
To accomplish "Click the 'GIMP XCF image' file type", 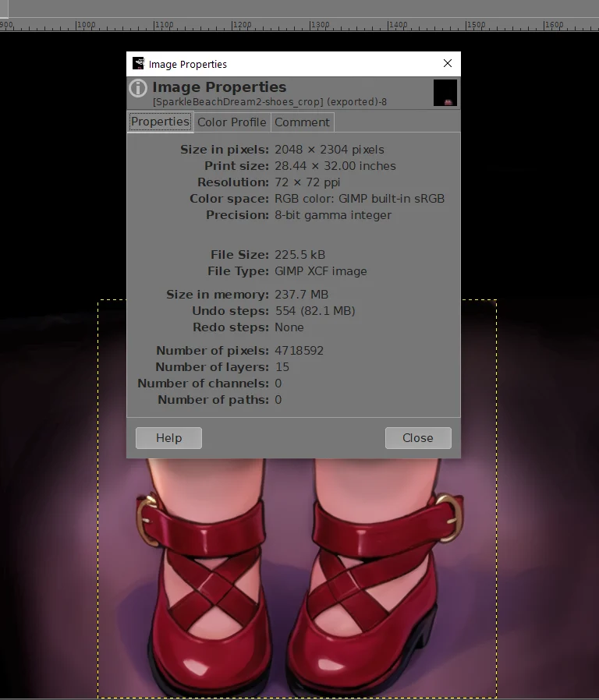I will click(321, 271).
